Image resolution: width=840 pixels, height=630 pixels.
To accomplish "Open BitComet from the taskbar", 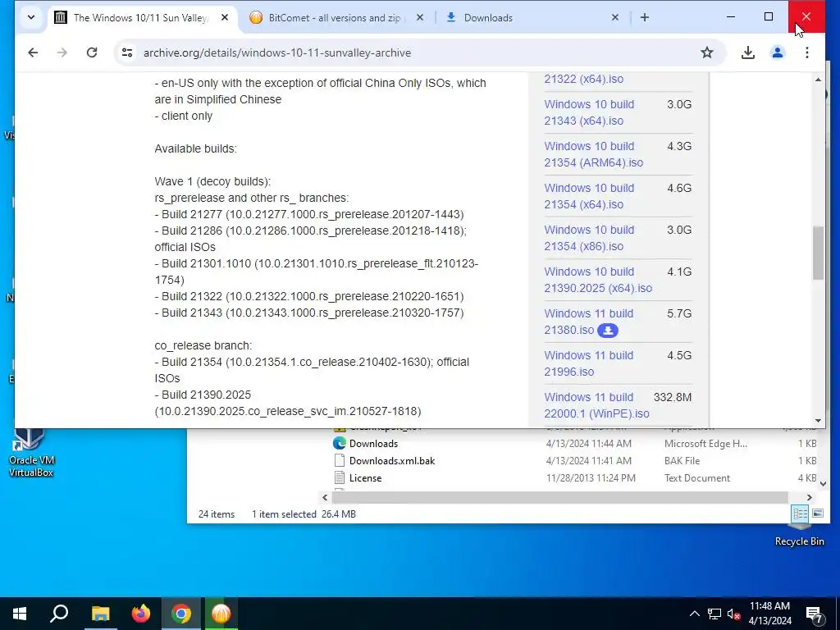I will pyautogui.click(x=221, y=614).
